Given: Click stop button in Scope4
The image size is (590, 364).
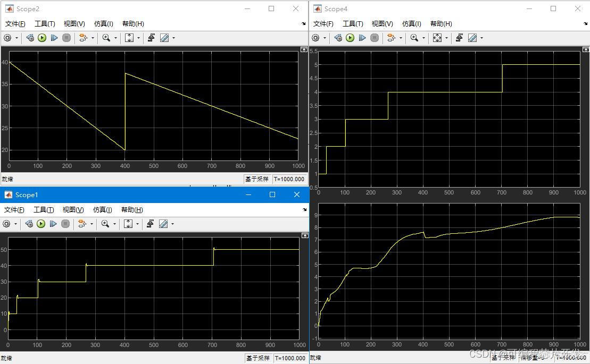Looking at the screenshot, I should (375, 38).
